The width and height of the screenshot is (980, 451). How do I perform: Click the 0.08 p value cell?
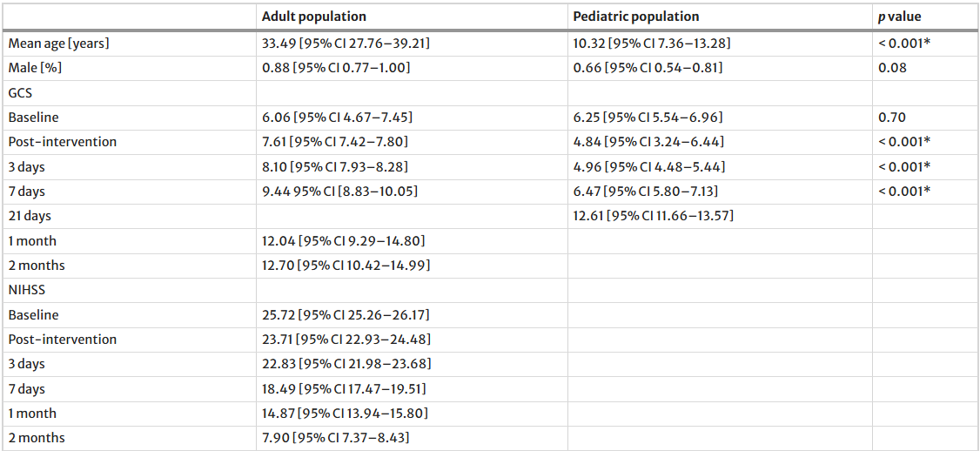click(x=891, y=67)
